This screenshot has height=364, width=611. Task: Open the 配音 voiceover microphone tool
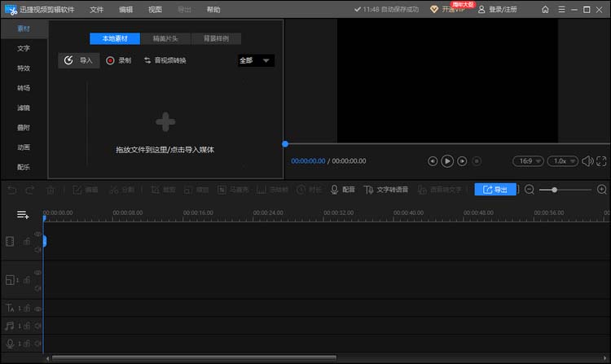tap(342, 190)
